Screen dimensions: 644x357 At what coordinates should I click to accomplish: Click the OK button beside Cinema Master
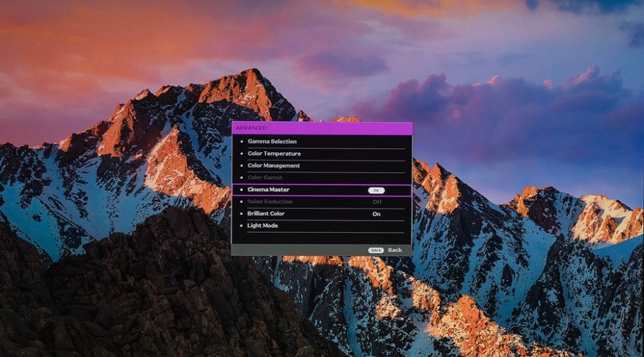pos(376,190)
